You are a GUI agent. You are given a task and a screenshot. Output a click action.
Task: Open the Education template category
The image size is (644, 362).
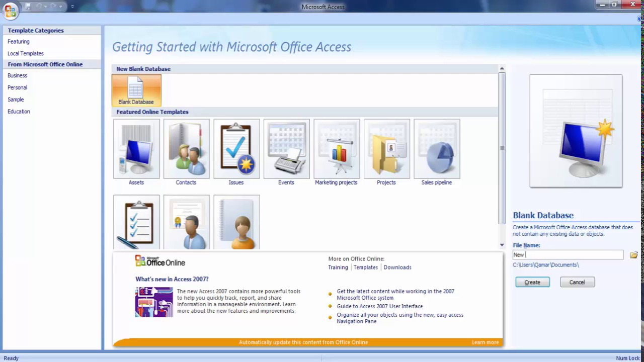coord(19,112)
